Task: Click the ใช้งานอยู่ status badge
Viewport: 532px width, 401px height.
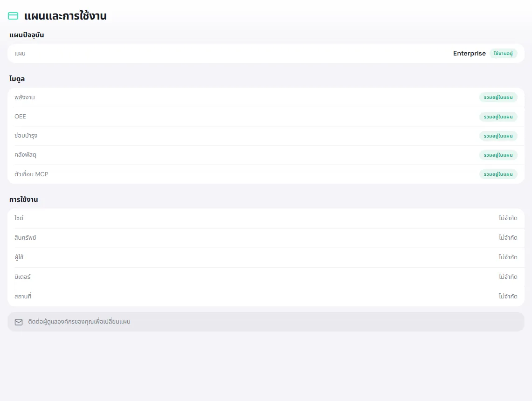Action: pyautogui.click(x=503, y=53)
